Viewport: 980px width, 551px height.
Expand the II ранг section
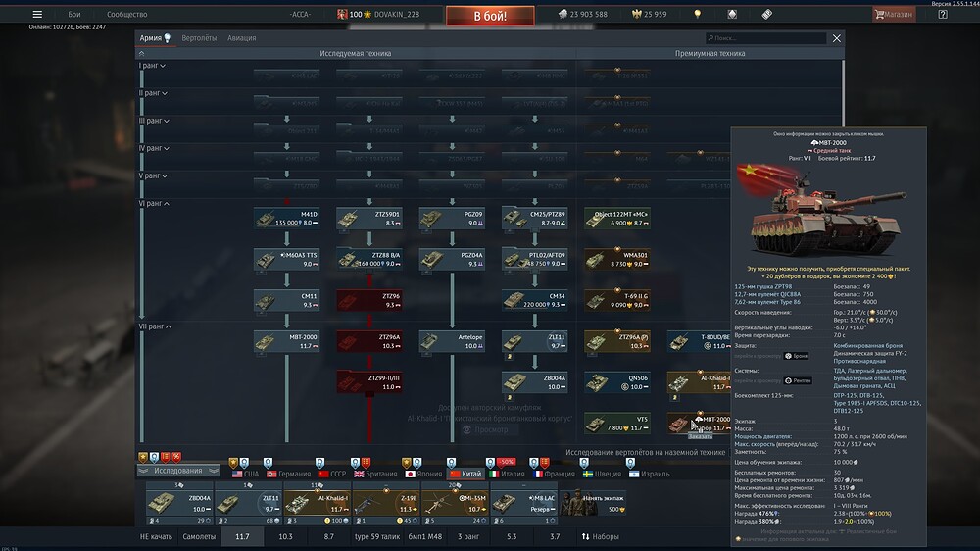[x=153, y=92]
